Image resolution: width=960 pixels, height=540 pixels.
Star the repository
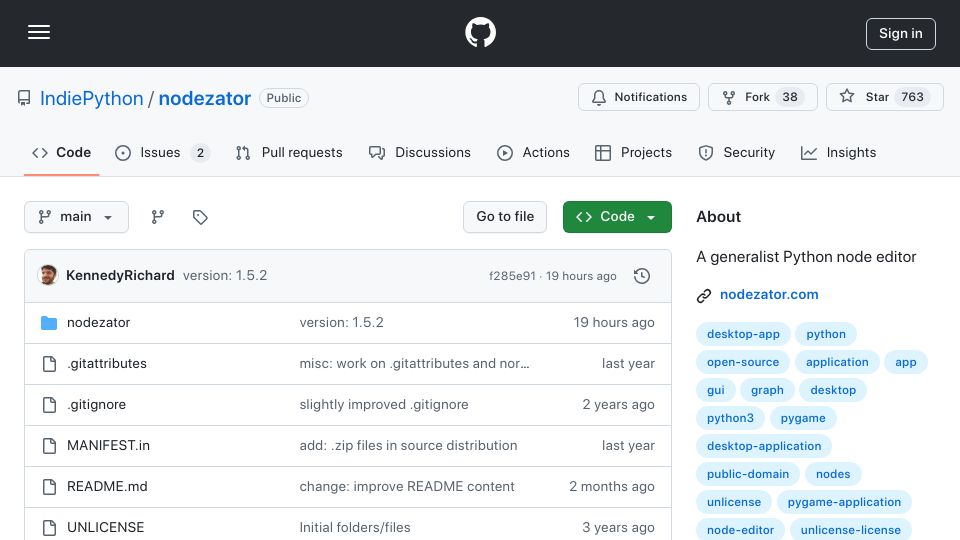pos(884,97)
